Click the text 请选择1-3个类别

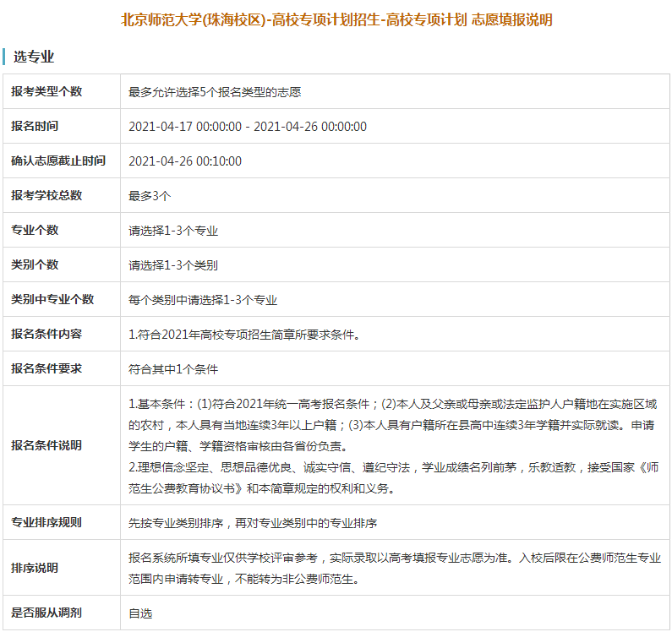173,265
